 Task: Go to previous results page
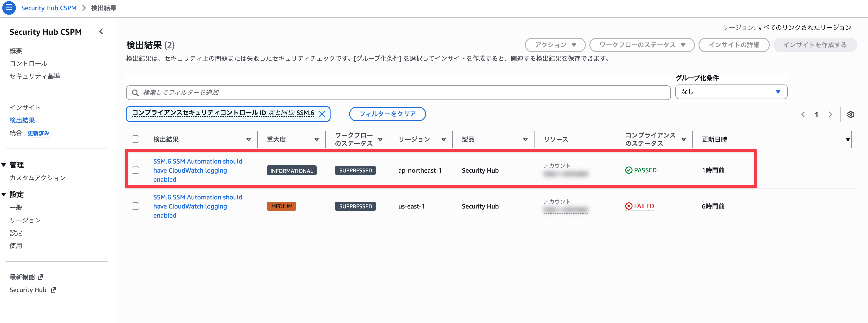click(x=803, y=114)
